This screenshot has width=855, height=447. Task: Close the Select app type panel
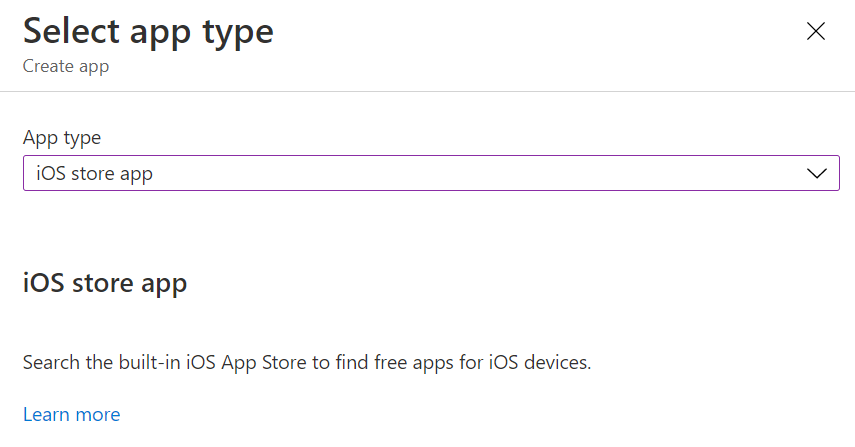[x=816, y=31]
